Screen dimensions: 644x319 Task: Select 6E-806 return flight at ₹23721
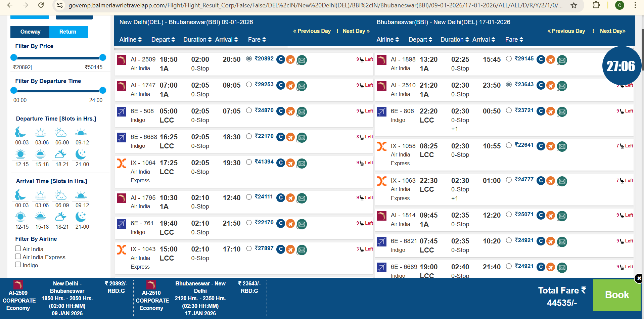[x=509, y=110]
